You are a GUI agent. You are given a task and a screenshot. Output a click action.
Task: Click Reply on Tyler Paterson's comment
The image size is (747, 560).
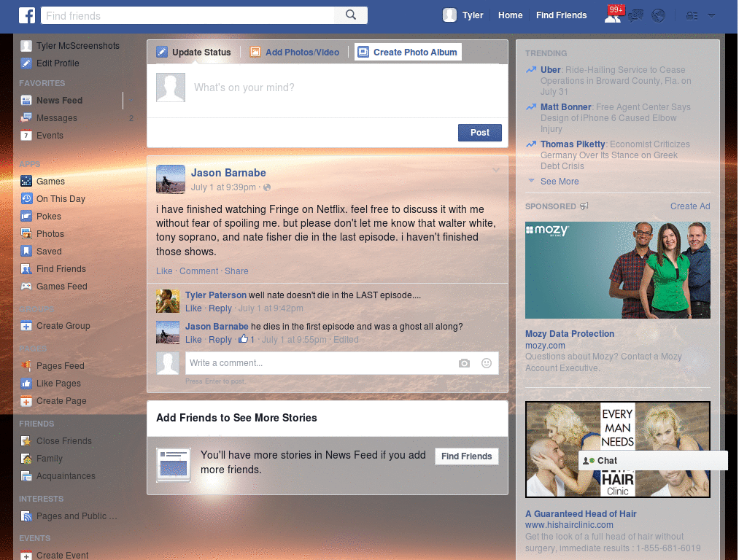click(x=220, y=308)
